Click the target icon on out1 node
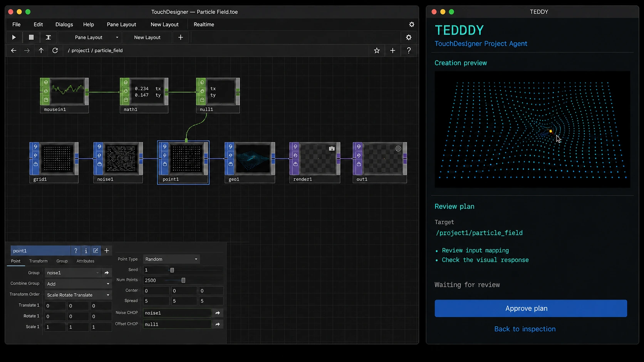 click(x=398, y=148)
